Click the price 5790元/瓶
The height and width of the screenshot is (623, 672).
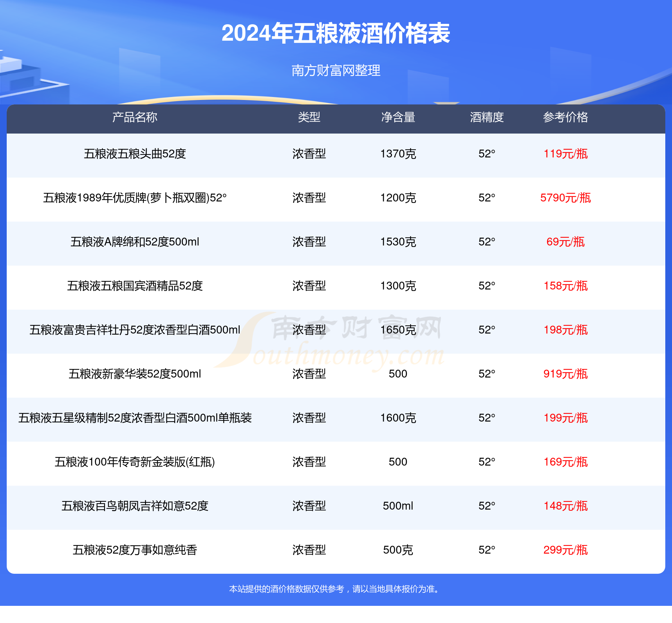pyautogui.click(x=566, y=198)
